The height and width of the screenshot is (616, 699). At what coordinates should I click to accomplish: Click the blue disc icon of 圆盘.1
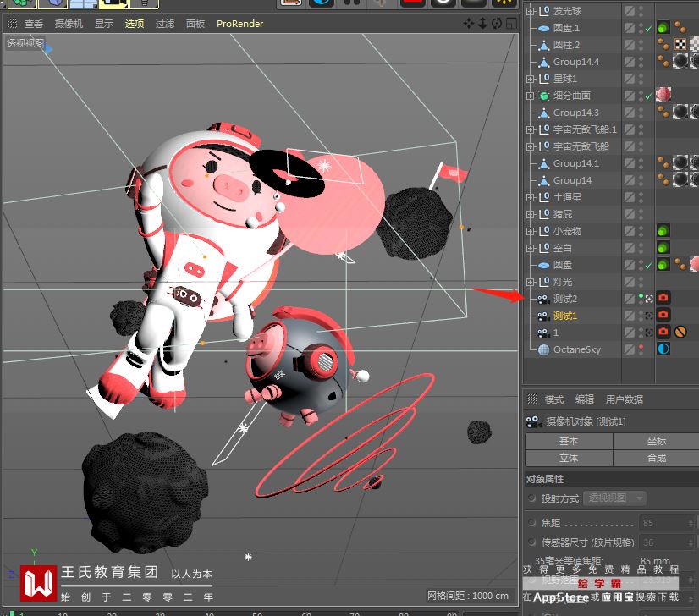pyautogui.click(x=543, y=29)
